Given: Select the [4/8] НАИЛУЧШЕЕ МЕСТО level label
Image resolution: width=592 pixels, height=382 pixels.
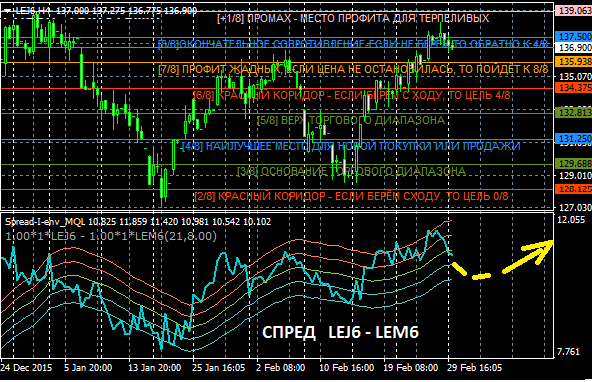Looking at the screenshot, I should click(351, 146).
